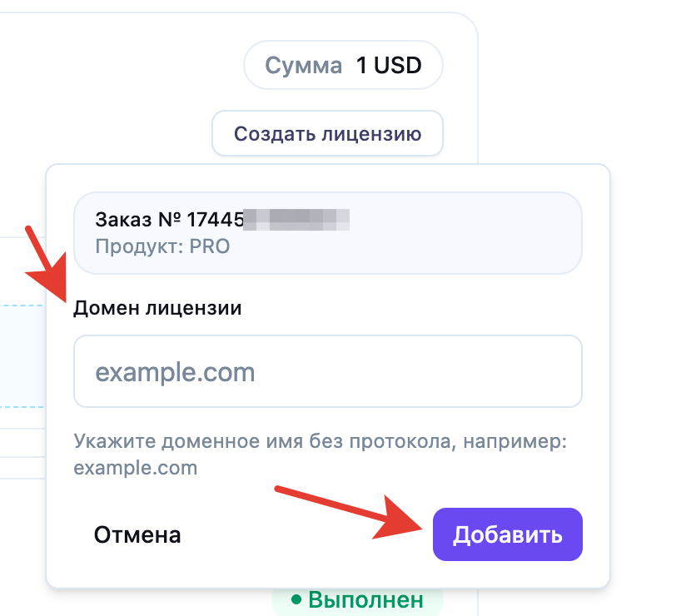Focus the example.com domain input field
Viewport: 696px width, 616px height.
(x=327, y=371)
